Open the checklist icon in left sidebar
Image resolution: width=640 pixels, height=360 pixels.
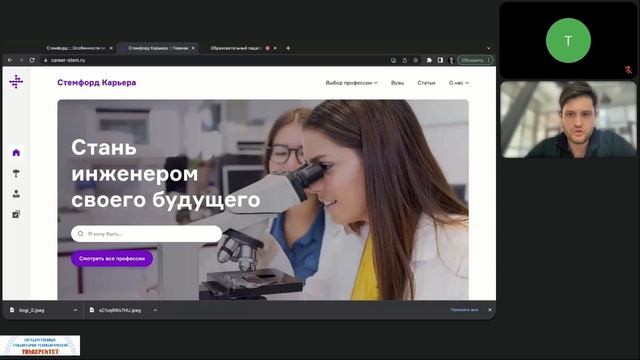[16, 214]
